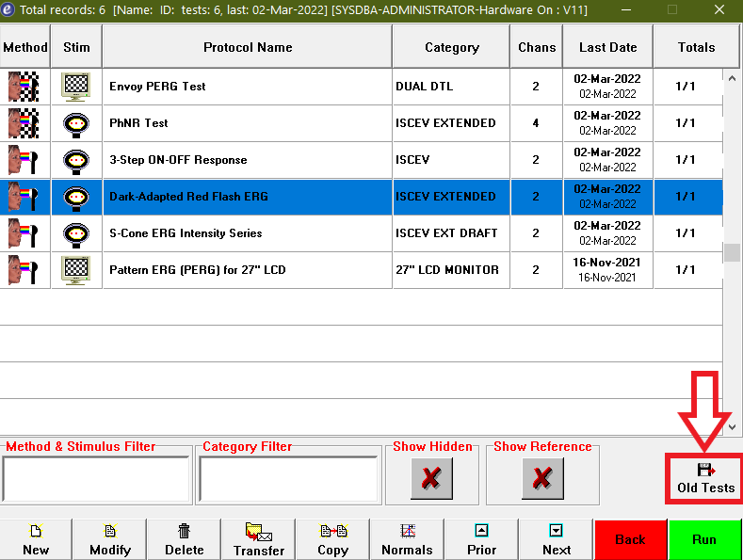Click the Method column header
Viewport: 743px width, 560px height.
pos(25,47)
